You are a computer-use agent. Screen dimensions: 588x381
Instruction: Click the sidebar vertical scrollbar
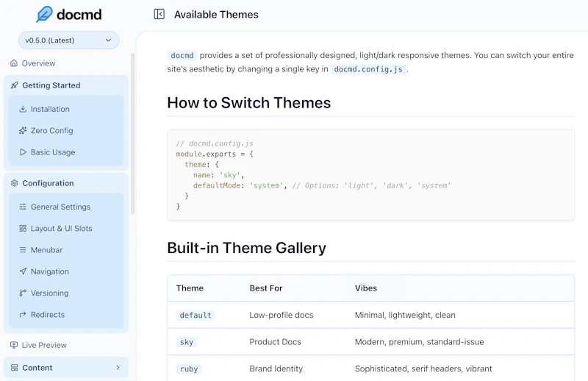(x=132, y=134)
